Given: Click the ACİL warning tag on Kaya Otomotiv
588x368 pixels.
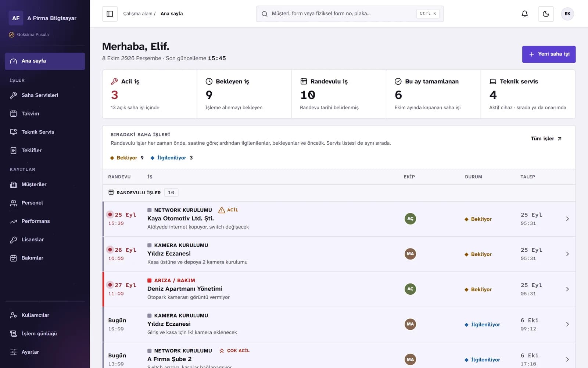Looking at the screenshot, I should (228, 210).
